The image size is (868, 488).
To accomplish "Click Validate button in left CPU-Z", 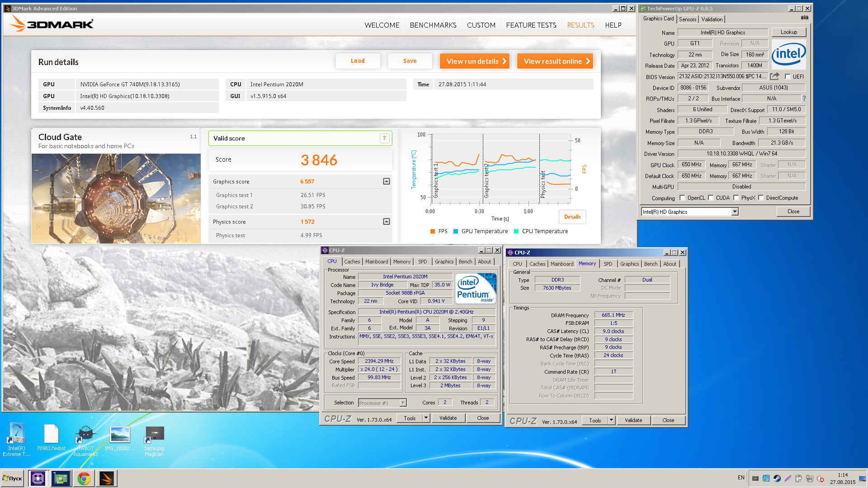I will (448, 418).
